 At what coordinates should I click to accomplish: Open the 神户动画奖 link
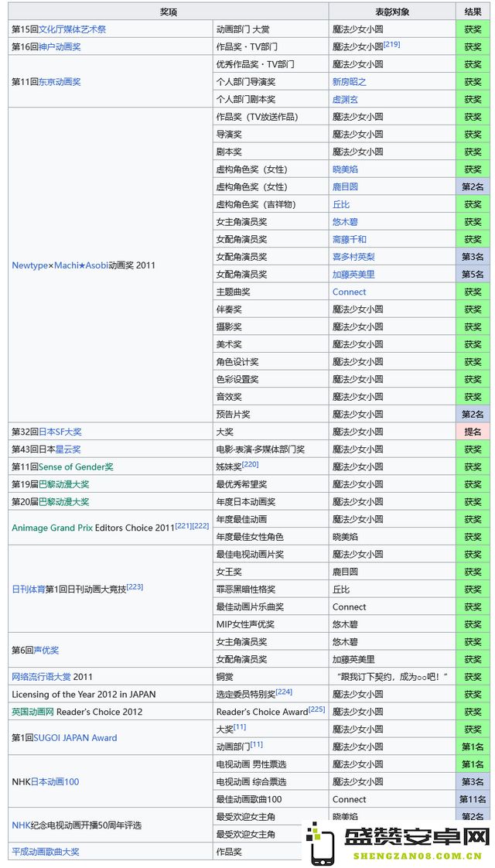[x=60, y=47]
